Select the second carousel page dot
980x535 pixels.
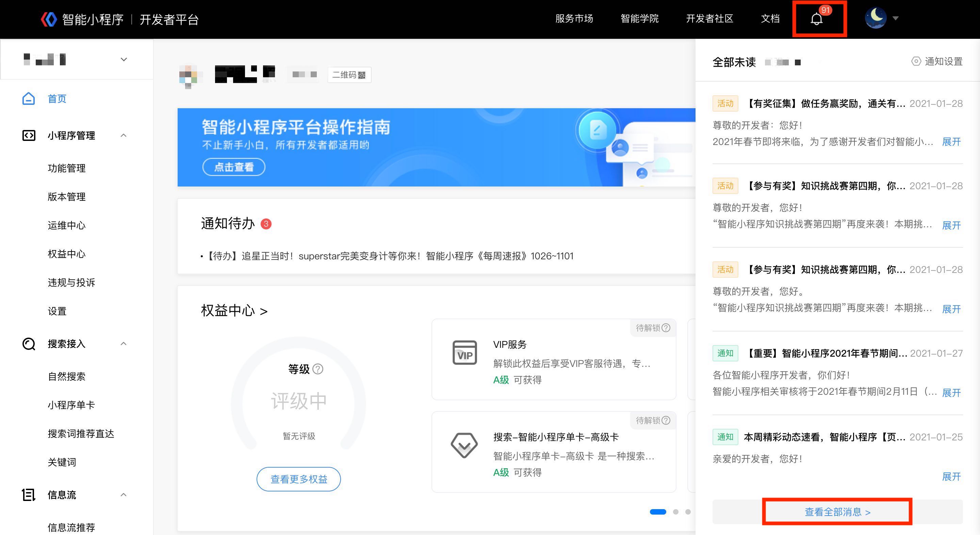(x=676, y=512)
